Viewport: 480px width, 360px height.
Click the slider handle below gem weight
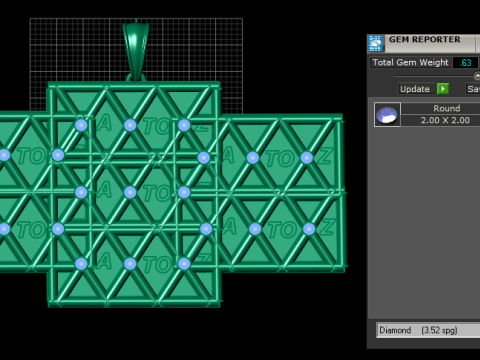477,76
